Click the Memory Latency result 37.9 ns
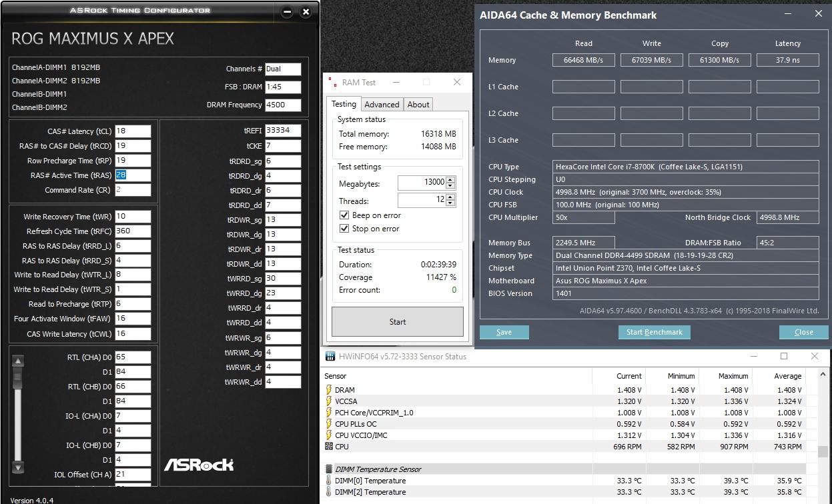 pyautogui.click(x=788, y=60)
